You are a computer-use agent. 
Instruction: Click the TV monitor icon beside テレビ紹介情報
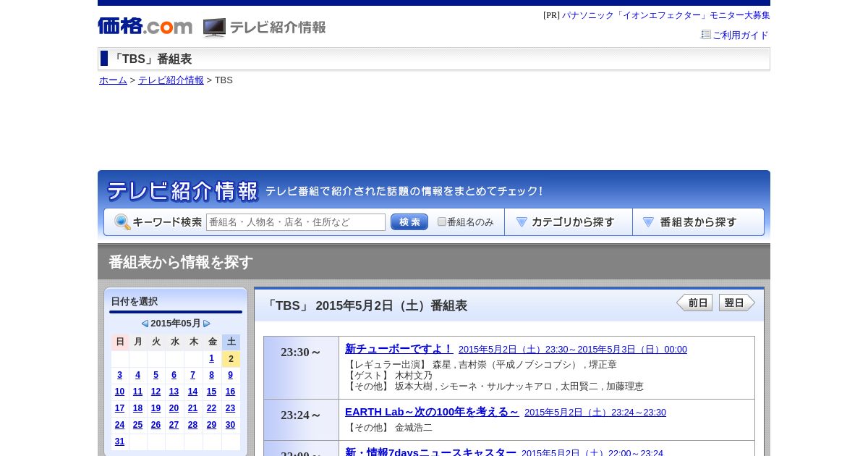click(214, 28)
